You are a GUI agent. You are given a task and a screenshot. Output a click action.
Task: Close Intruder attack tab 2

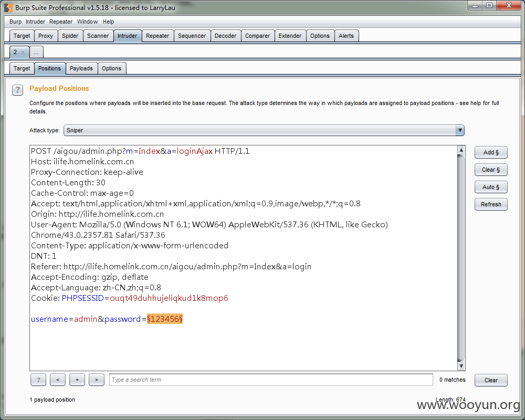pyautogui.click(x=23, y=52)
